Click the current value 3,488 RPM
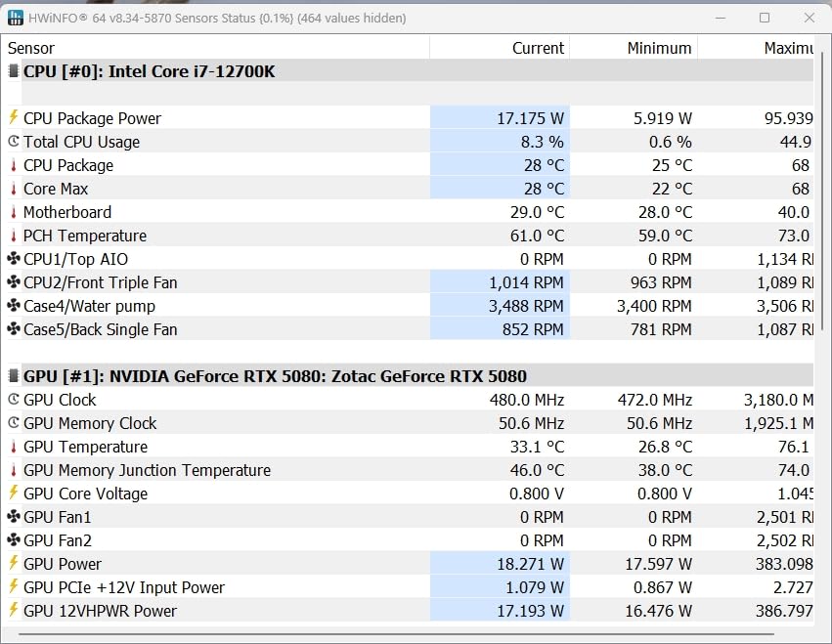Screen dimensions: 832x644 click(x=526, y=306)
